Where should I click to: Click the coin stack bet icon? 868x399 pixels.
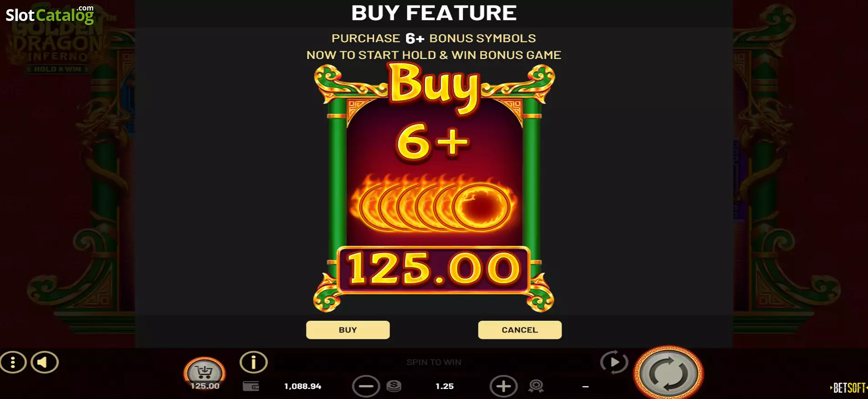click(x=394, y=386)
